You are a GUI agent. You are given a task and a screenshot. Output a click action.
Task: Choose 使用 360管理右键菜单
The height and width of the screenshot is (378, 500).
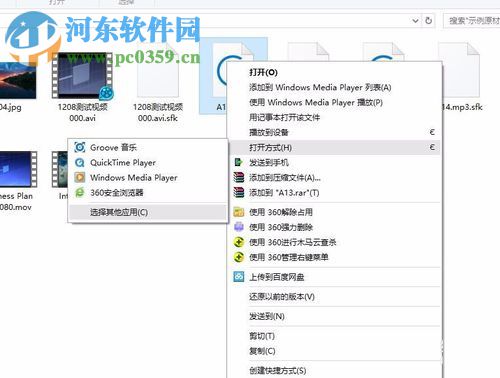(x=334, y=257)
